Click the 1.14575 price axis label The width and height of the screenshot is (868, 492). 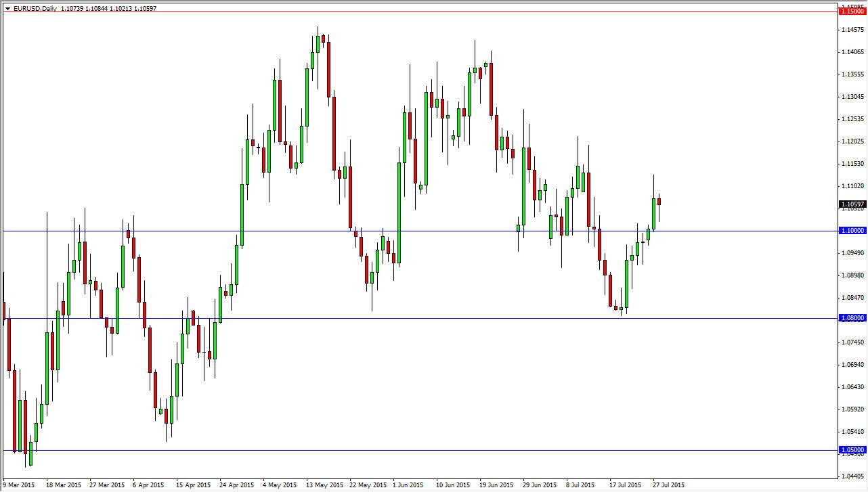pyautogui.click(x=854, y=30)
